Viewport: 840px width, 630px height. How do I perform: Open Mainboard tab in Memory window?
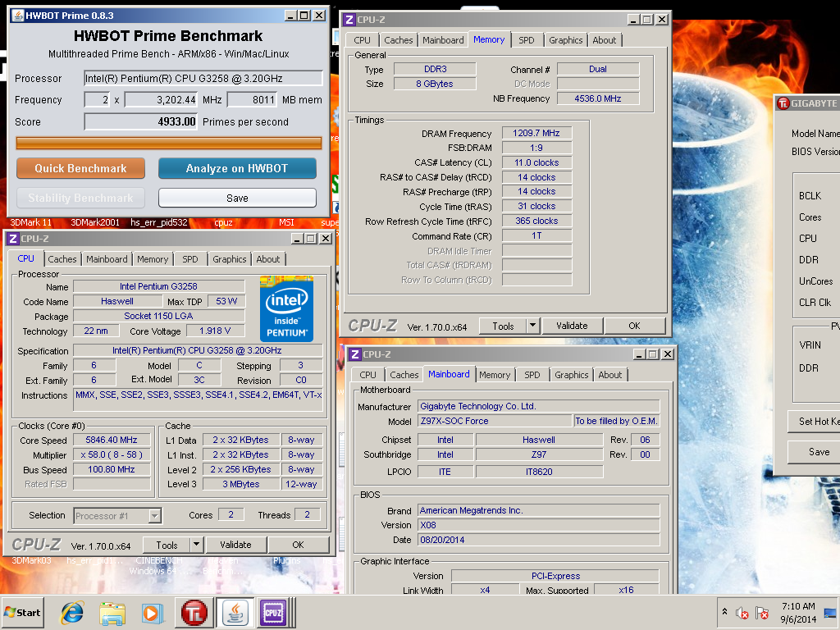pos(443,40)
